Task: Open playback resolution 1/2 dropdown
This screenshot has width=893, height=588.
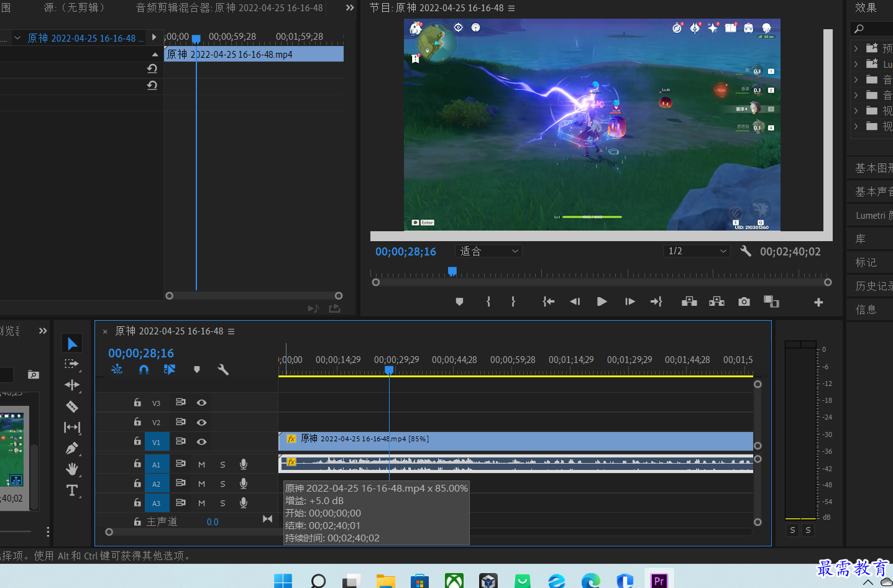Action: coord(697,251)
